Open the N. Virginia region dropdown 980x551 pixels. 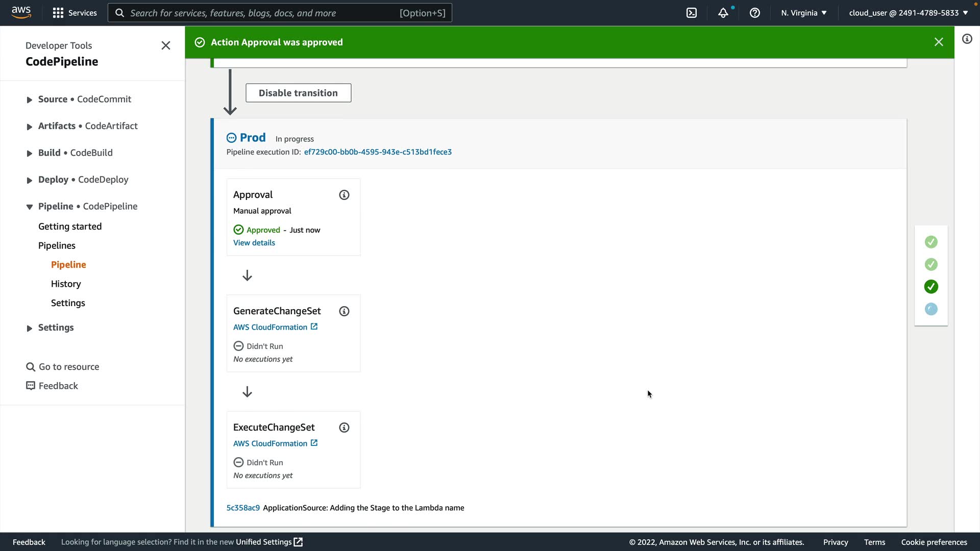coord(803,13)
